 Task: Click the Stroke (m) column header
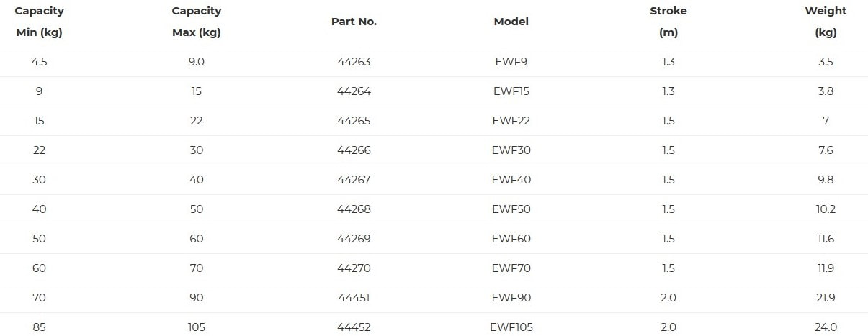tap(668, 22)
